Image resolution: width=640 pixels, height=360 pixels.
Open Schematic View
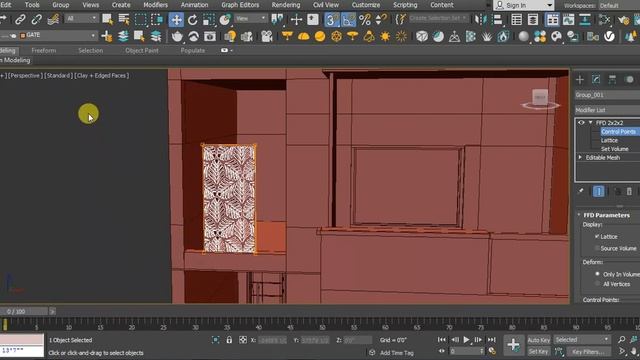click(585, 19)
